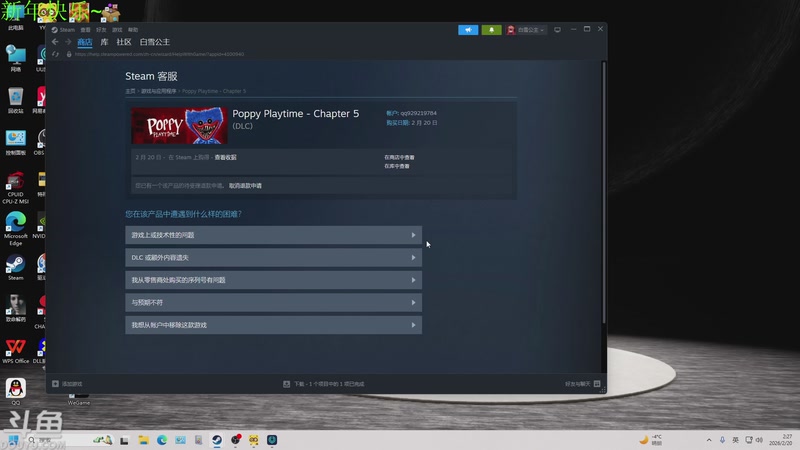The height and width of the screenshot is (450, 800).
Task: Open the 好友 menu
Action: 101,30
